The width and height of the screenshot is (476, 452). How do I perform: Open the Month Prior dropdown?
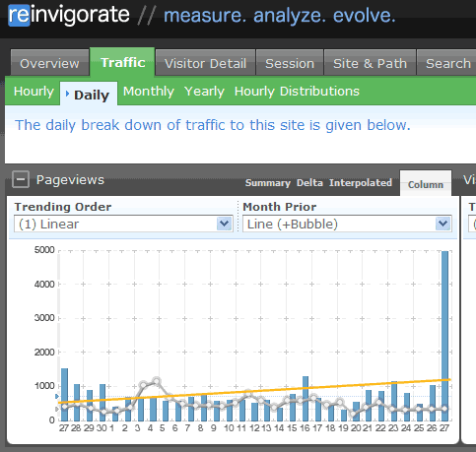point(347,225)
